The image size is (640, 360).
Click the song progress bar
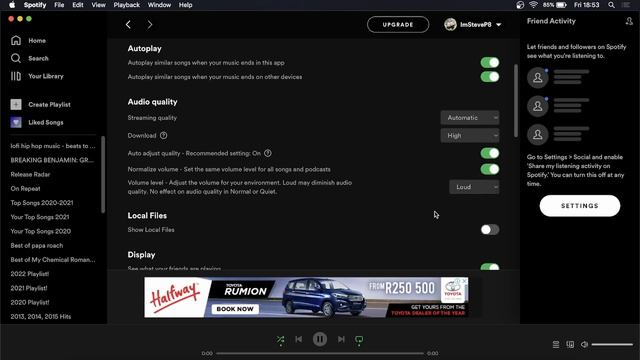pyautogui.click(x=320, y=353)
